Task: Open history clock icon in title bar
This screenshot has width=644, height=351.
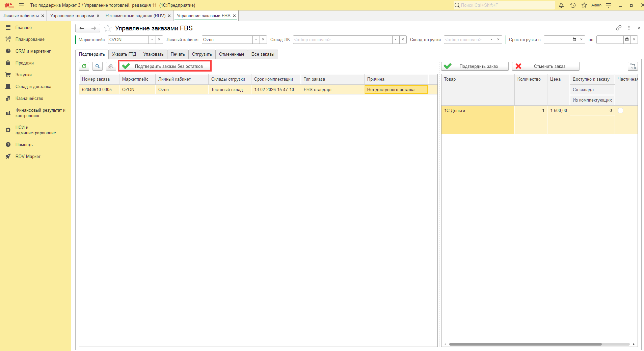Action: 573,5
